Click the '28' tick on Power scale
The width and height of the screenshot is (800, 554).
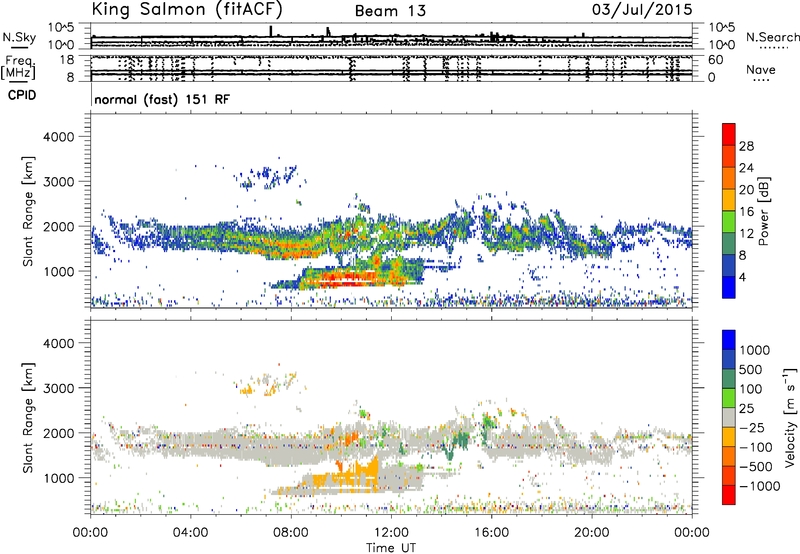pos(746,146)
